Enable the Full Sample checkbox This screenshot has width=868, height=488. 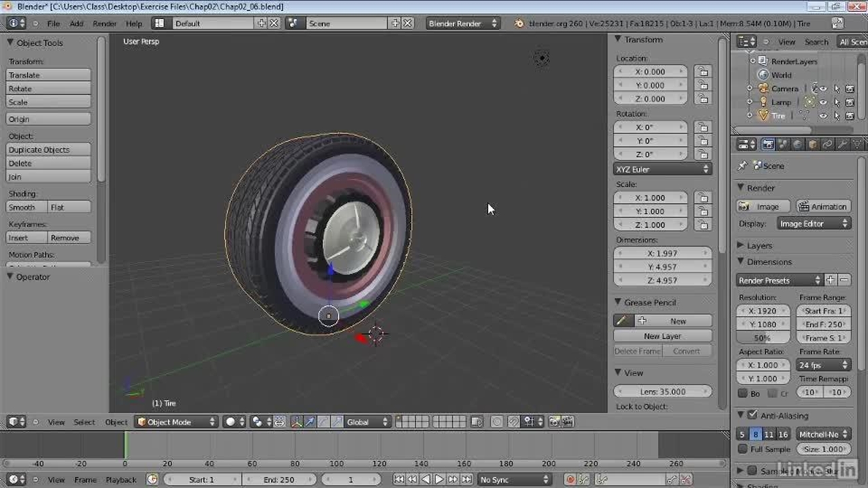point(743,449)
